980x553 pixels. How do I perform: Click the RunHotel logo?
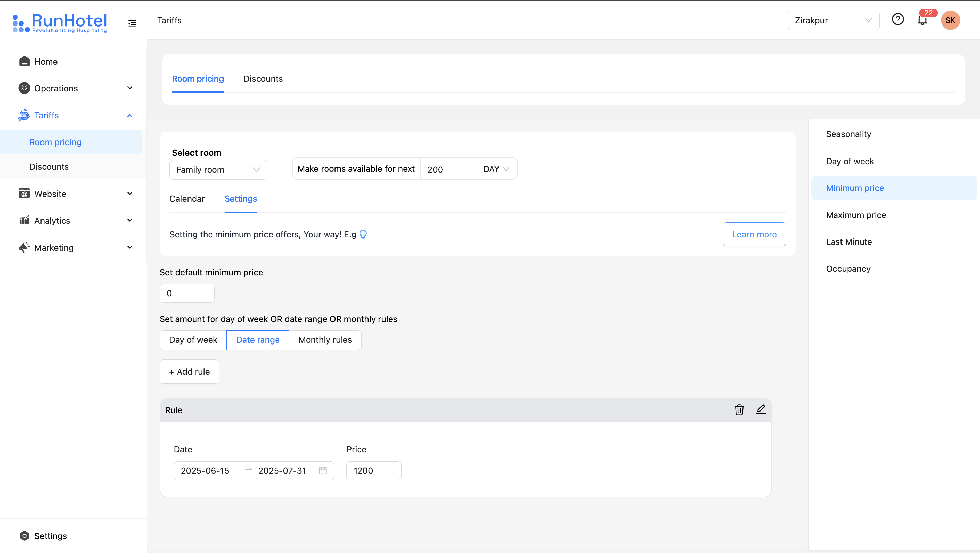click(x=60, y=23)
